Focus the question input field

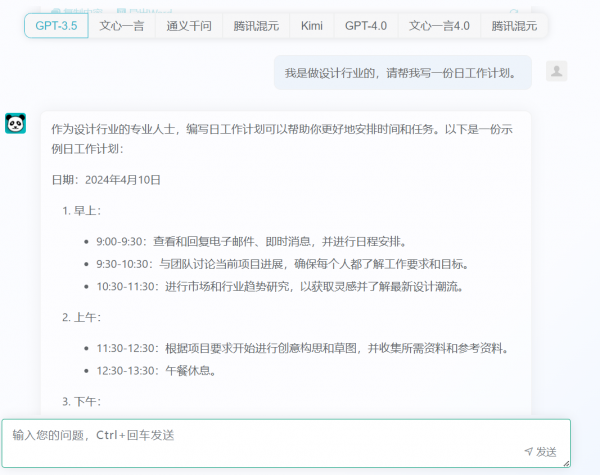[x=286, y=443]
